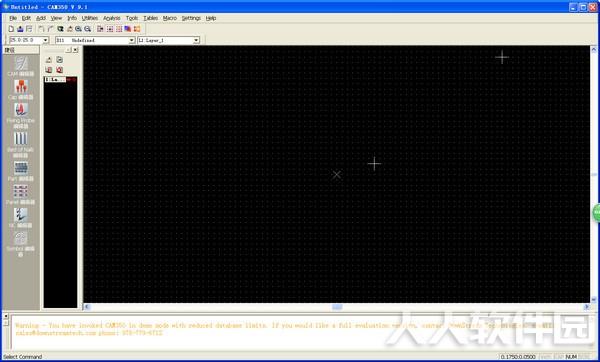Click the horizontal scrollbar thumb below canvas
This screenshot has width=600, height=362.
coord(337,307)
